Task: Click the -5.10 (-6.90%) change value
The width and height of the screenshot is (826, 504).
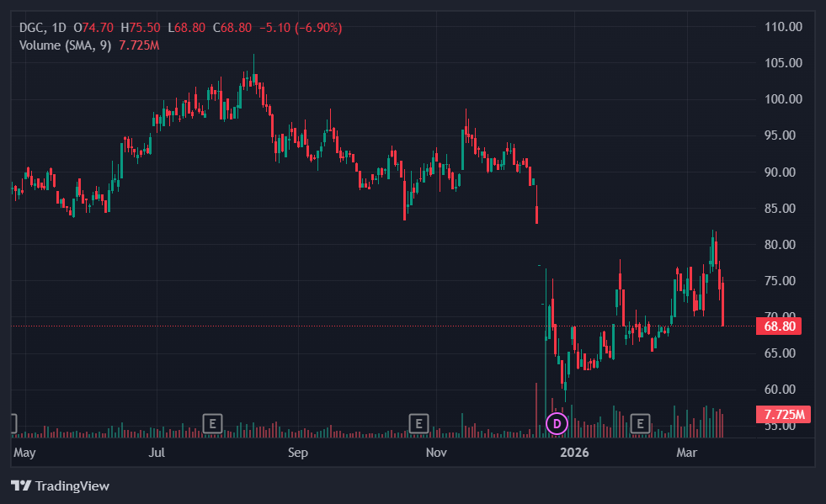Action: (300, 28)
